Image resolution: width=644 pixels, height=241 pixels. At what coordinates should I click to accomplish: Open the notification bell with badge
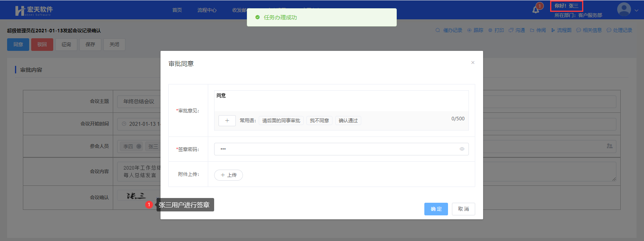click(536, 9)
